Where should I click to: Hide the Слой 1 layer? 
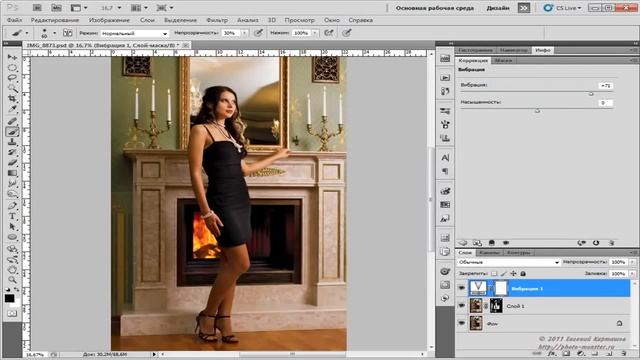[462, 306]
